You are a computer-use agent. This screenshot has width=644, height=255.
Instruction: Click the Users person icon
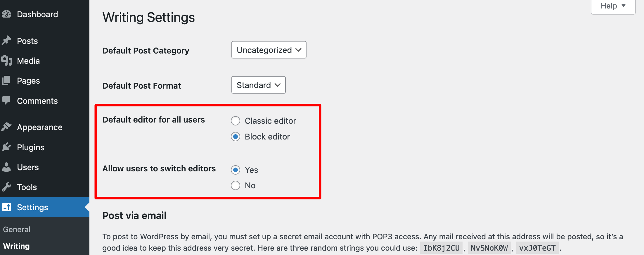coord(7,167)
